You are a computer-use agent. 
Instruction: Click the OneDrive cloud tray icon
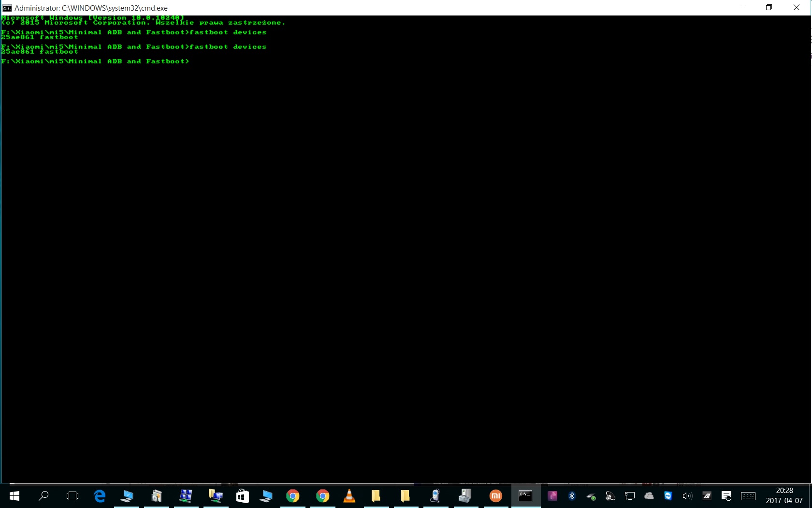(649, 496)
